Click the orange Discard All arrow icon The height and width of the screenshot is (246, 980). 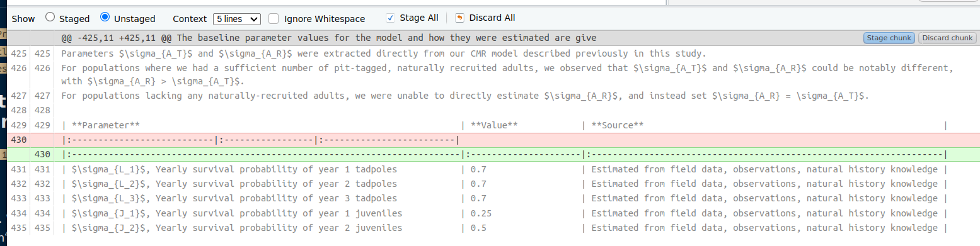click(x=459, y=18)
